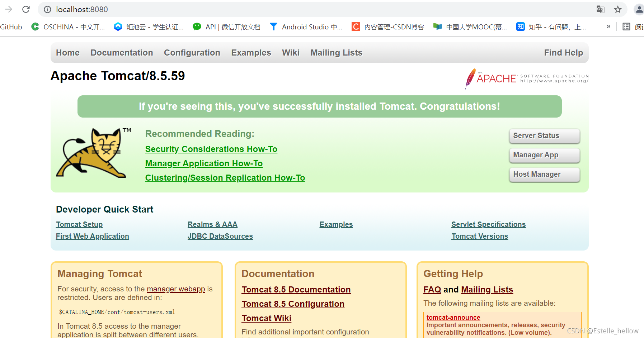Open the user profile avatar icon
Screen dimensions: 644x338
(x=639, y=9)
